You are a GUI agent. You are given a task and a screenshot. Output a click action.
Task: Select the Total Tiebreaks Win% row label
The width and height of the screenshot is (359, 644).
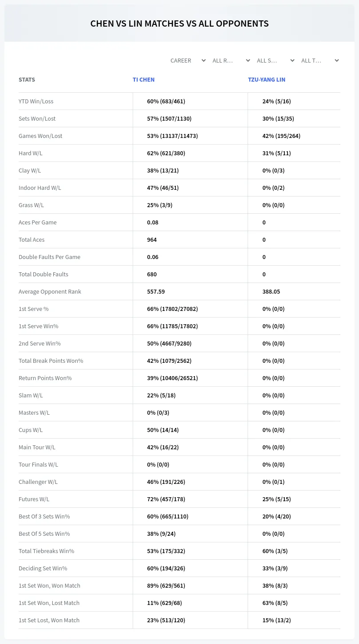point(46,551)
